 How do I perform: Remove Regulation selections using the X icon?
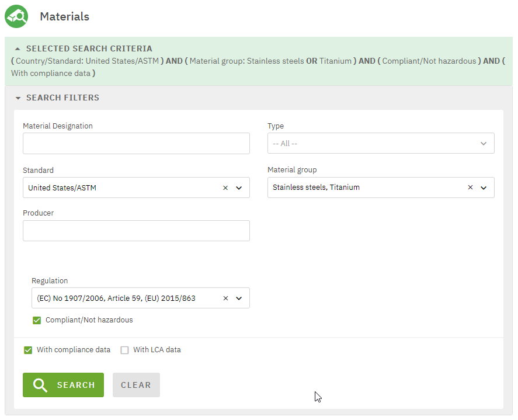225,298
